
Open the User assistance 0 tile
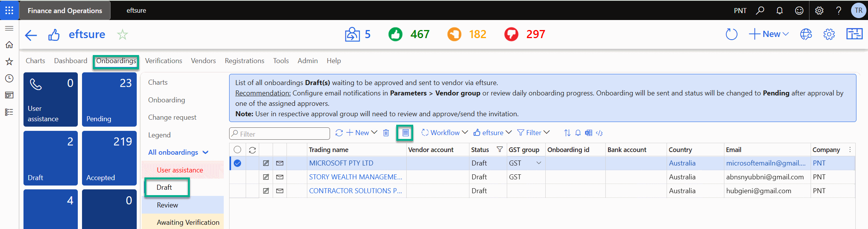[x=50, y=99]
